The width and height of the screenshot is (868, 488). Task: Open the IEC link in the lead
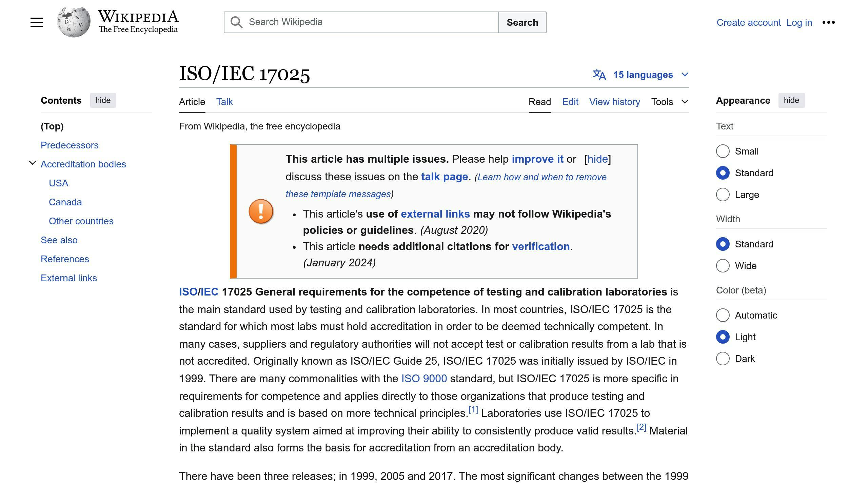point(210,292)
